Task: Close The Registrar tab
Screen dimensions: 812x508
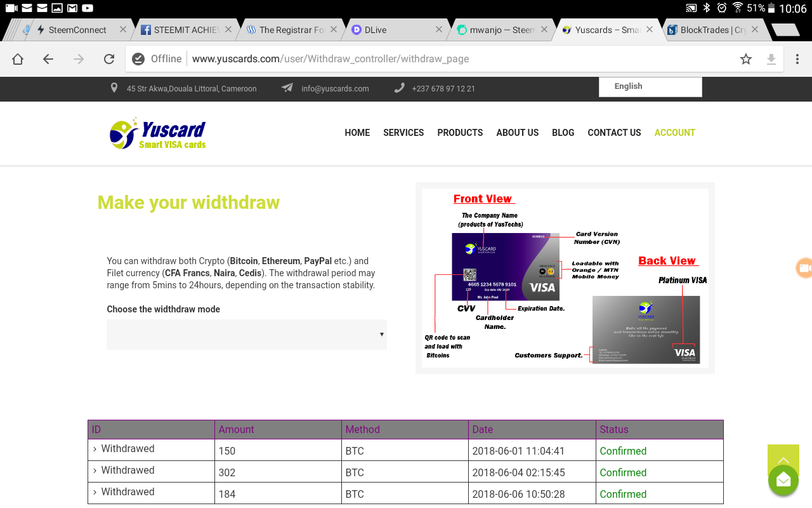Action: pyautogui.click(x=334, y=29)
